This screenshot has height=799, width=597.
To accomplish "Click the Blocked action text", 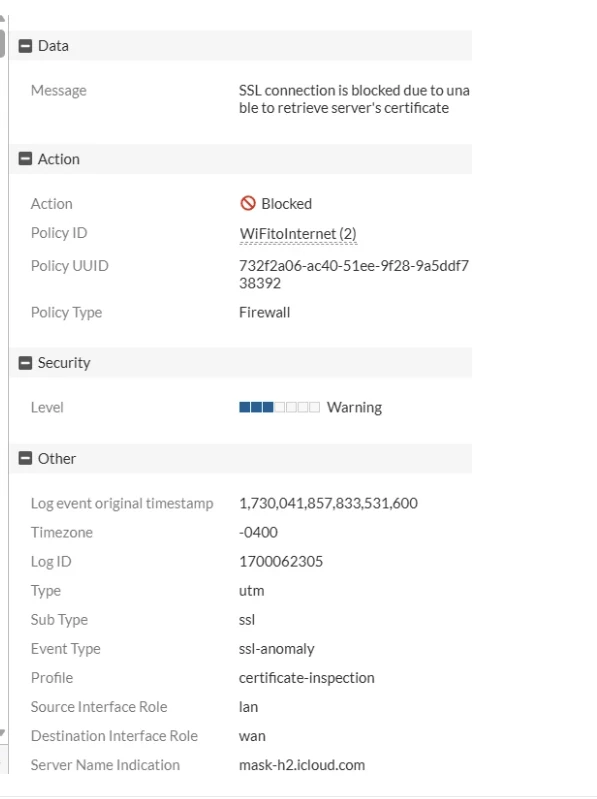I will point(286,204).
